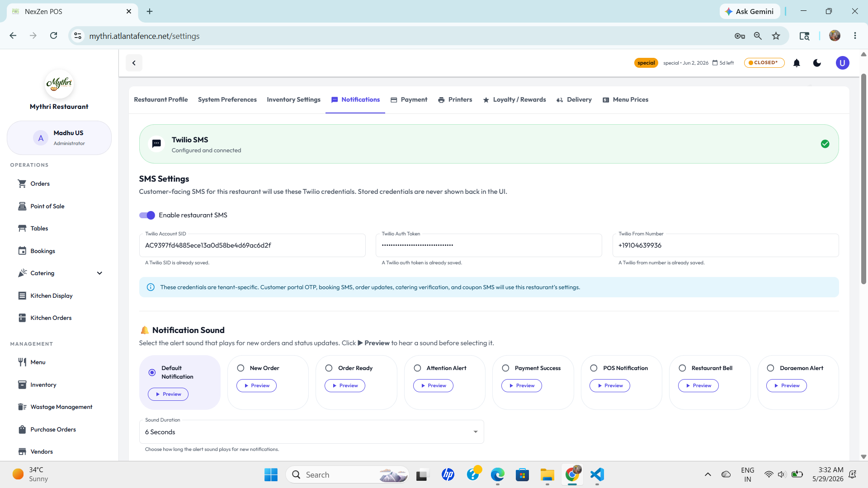The width and height of the screenshot is (868, 488).
Task: Switch to Inventory Settings tab
Action: pyautogui.click(x=293, y=99)
